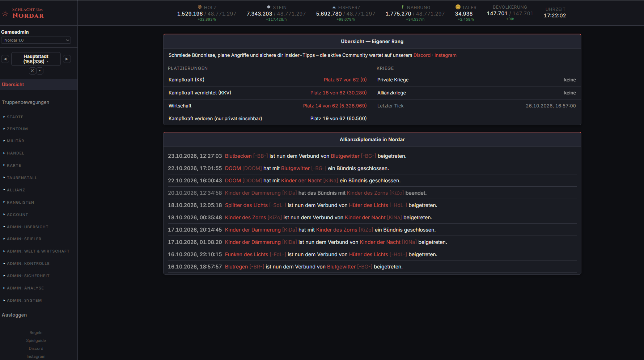Click the Taler coin icon
This screenshot has height=360, width=644.
coord(458,7)
